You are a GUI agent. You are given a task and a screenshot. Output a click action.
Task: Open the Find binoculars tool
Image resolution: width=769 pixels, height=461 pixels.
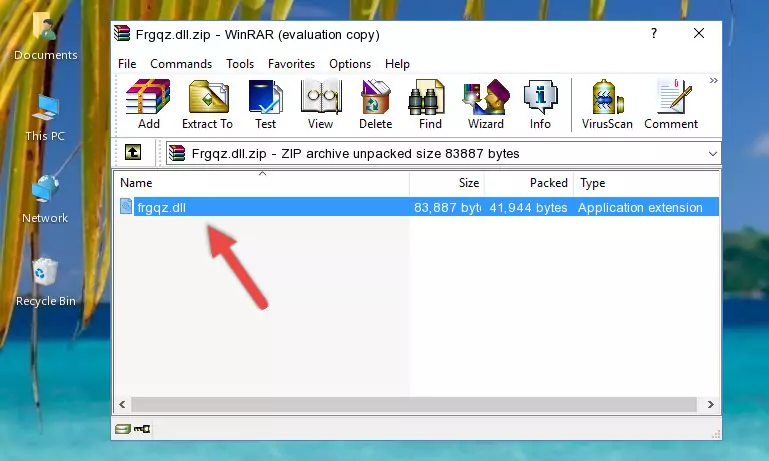pyautogui.click(x=430, y=104)
